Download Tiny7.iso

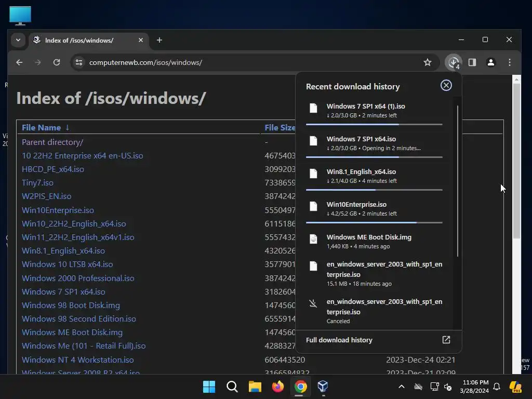click(x=37, y=183)
